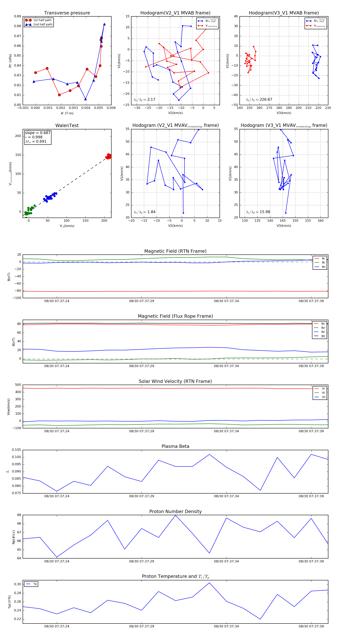Click the λ1/λ3 ≈ 226.67 eigenvalue ratio
Screen dimensions: 351x644
pyautogui.click(x=259, y=100)
